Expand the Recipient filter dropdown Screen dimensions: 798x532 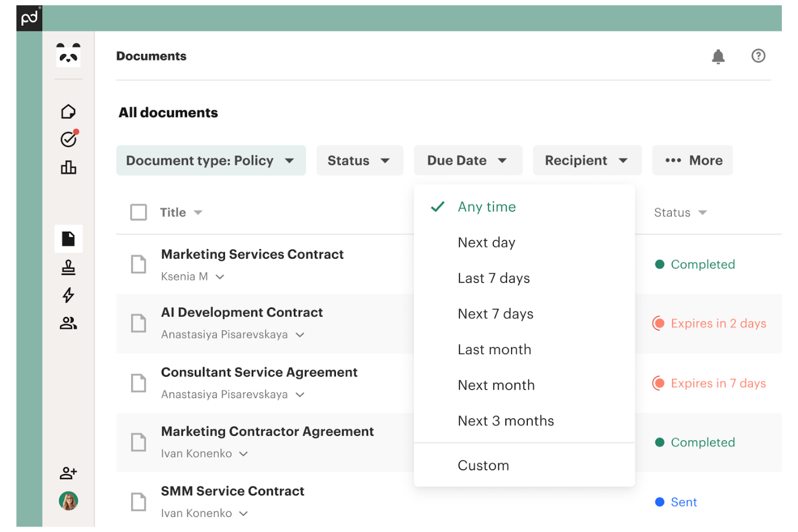point(587,160)
